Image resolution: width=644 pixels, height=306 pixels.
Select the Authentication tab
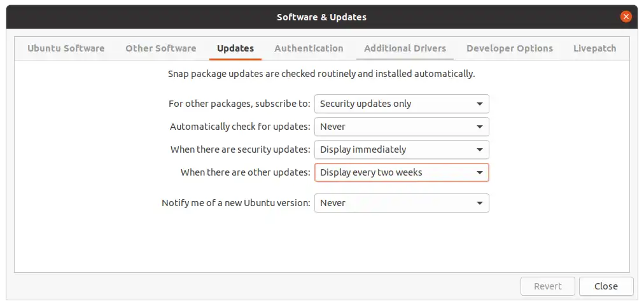point(309,48)
